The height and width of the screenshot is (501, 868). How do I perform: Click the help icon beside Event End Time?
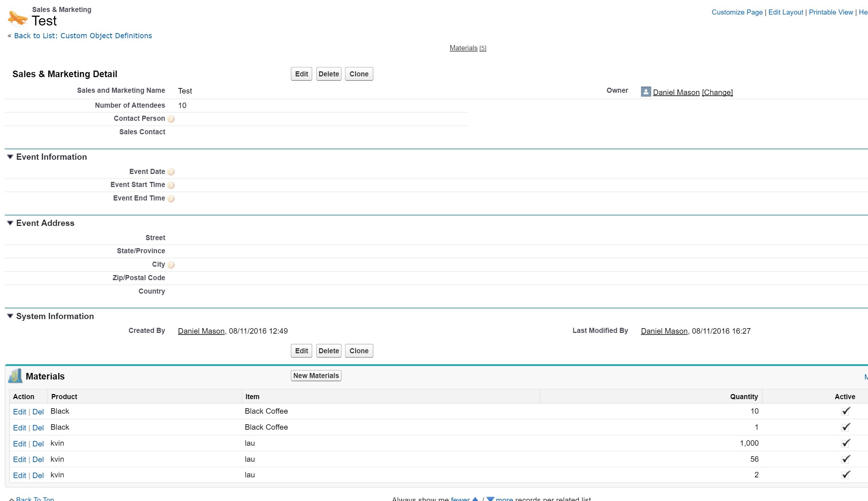tap(171, 199)
